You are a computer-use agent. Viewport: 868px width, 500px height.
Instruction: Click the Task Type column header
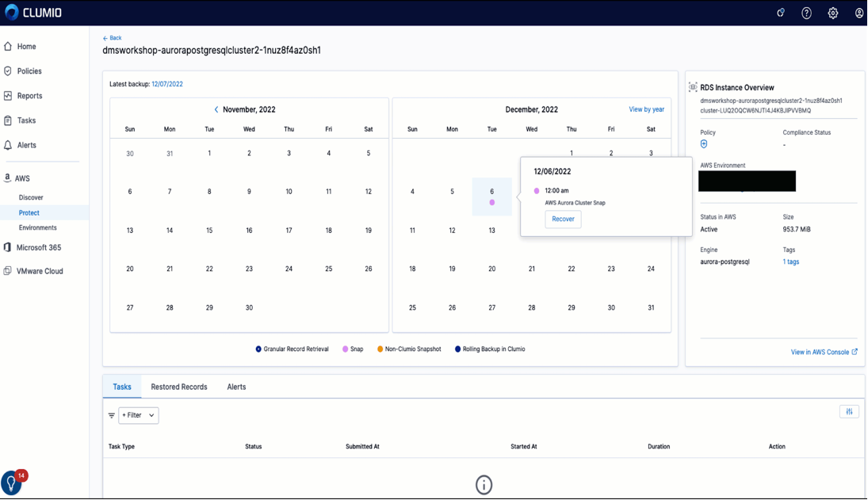pyautogui.click(x=121, y=446)
